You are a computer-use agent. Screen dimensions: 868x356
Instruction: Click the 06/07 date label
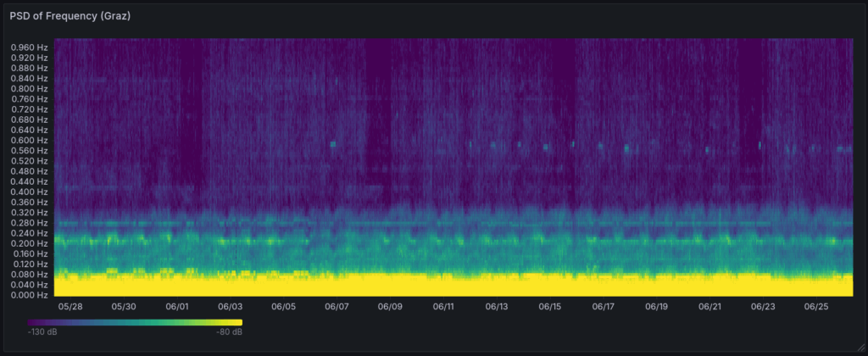tap(337, 306)
